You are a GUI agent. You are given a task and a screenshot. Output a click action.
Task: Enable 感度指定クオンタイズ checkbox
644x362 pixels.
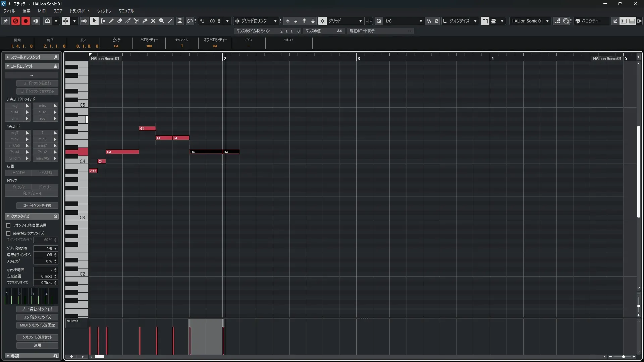point(8,233)
